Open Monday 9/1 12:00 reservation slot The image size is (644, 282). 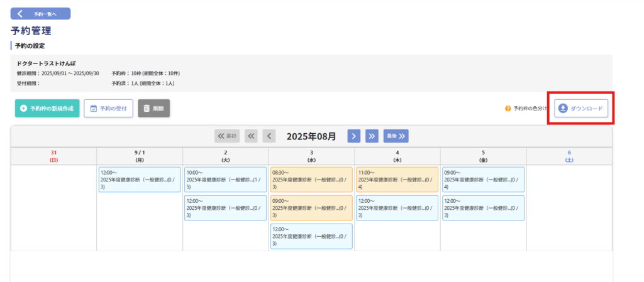[x=140, y=179]
